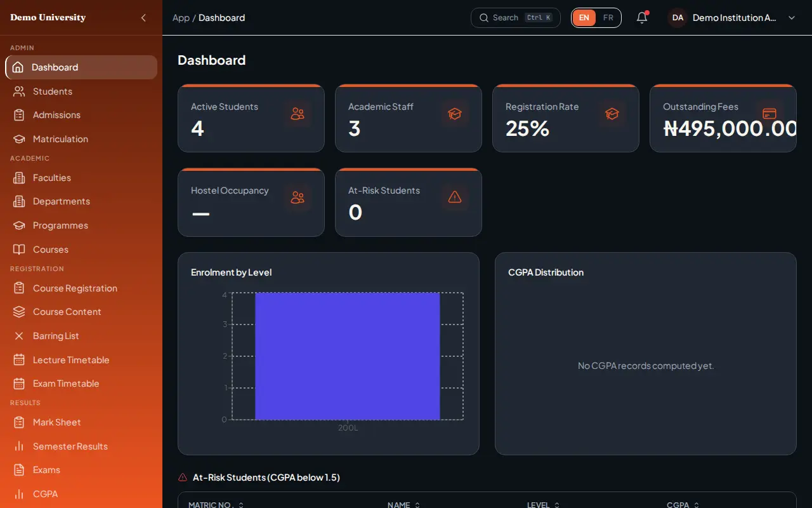Sort table by Name column
Screen dimensions: 812x508
[x=404, y=505]
